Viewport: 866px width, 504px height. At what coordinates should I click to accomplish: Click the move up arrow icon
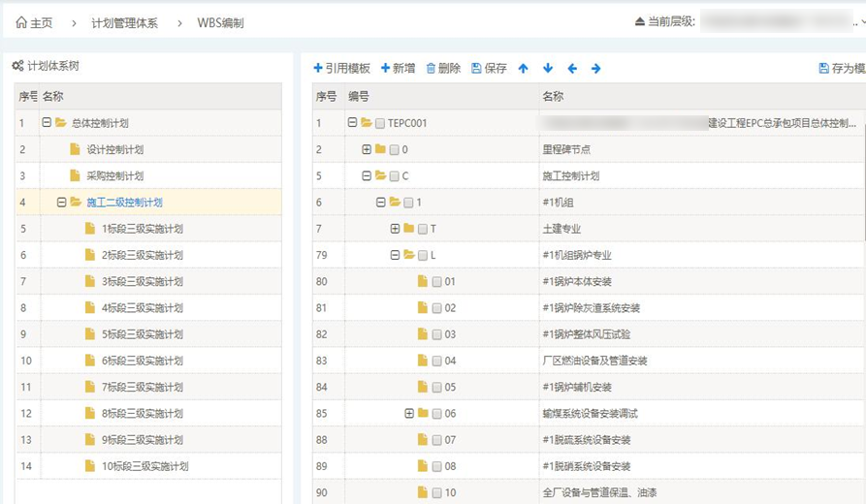tap(523, 69)
